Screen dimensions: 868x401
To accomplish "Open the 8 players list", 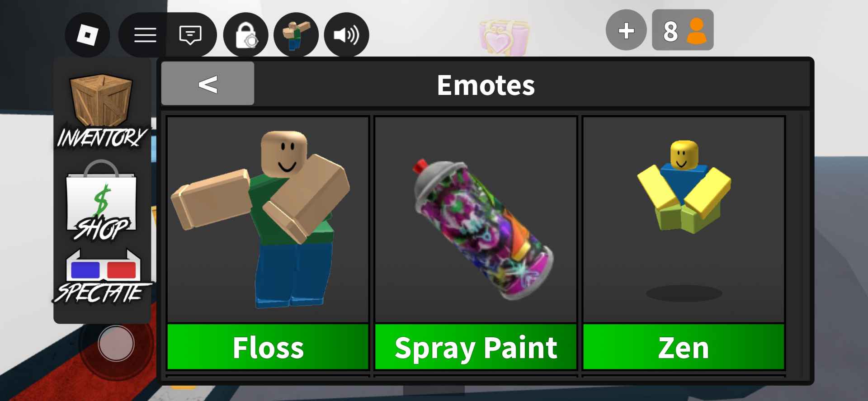I will click(683, 30).
